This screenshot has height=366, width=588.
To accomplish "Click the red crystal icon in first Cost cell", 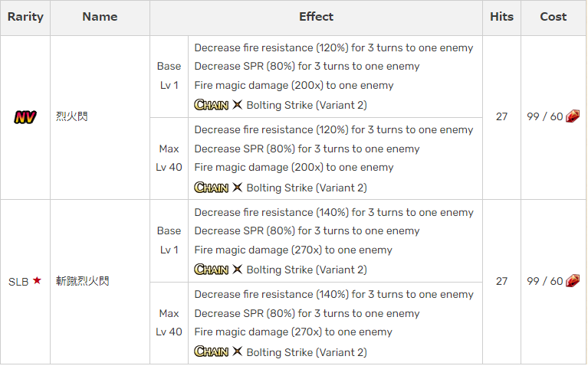I will point(572,116).
